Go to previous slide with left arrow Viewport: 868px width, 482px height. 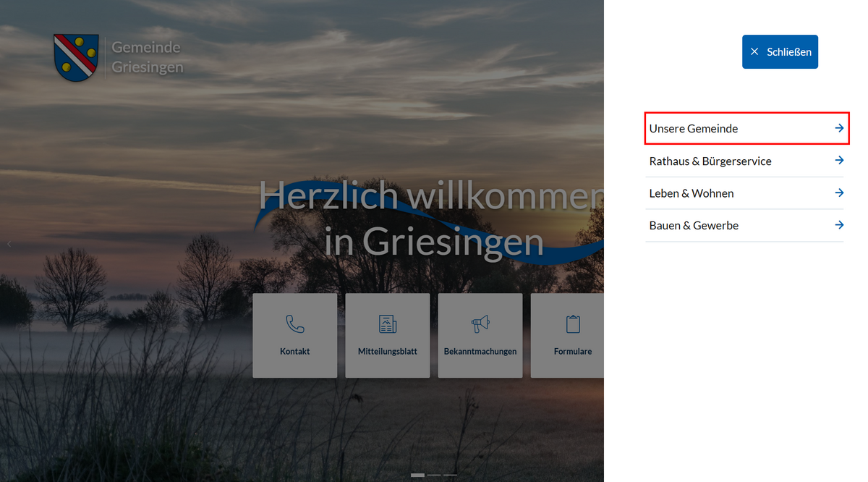[9, 244]
